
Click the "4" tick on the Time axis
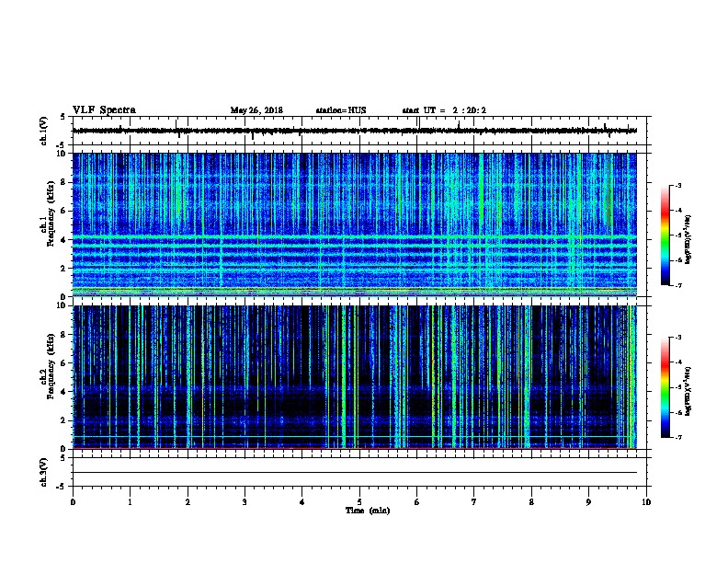point(302,502)
